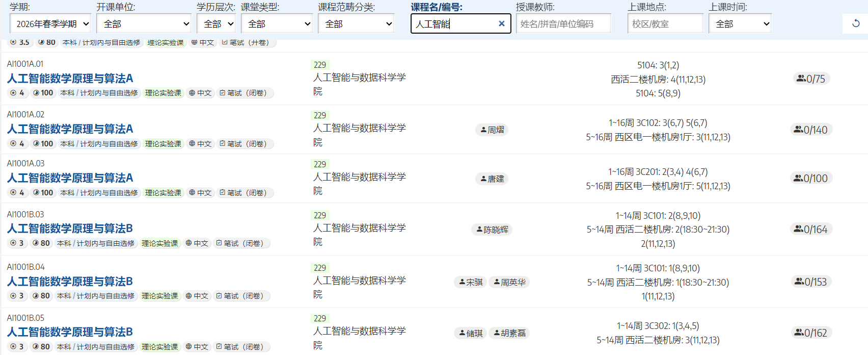The height and width of the screenshot is (355, 868).
Task: Click enrollment count badge 0/164
Action: click(x=811, y=230)
